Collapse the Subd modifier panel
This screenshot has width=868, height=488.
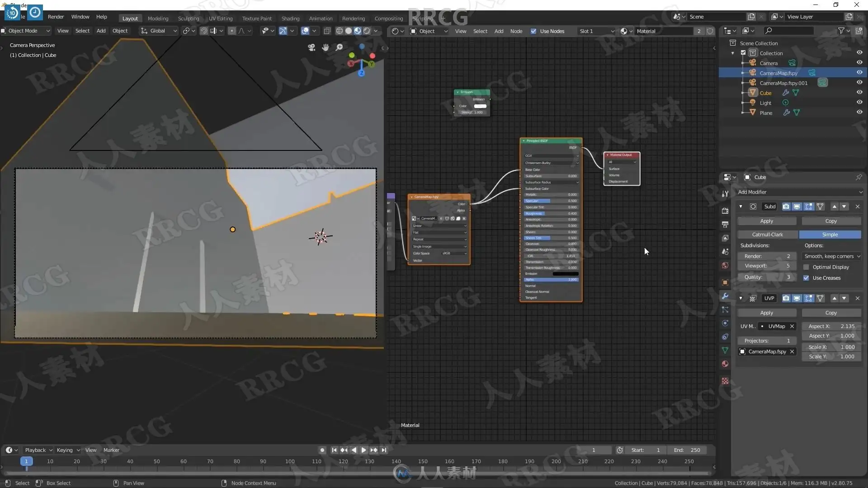pos(741,206)
